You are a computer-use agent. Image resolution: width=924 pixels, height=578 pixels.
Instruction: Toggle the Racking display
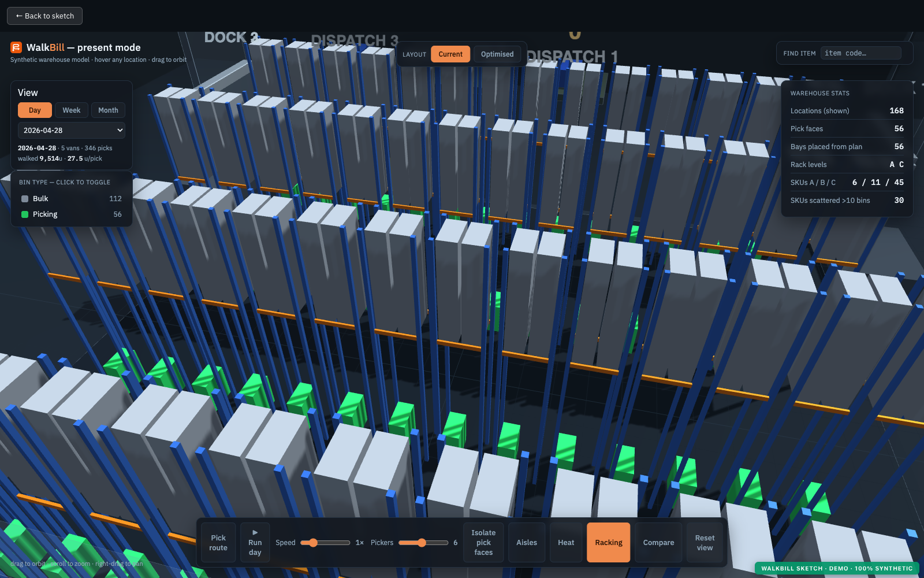point(609,543)
